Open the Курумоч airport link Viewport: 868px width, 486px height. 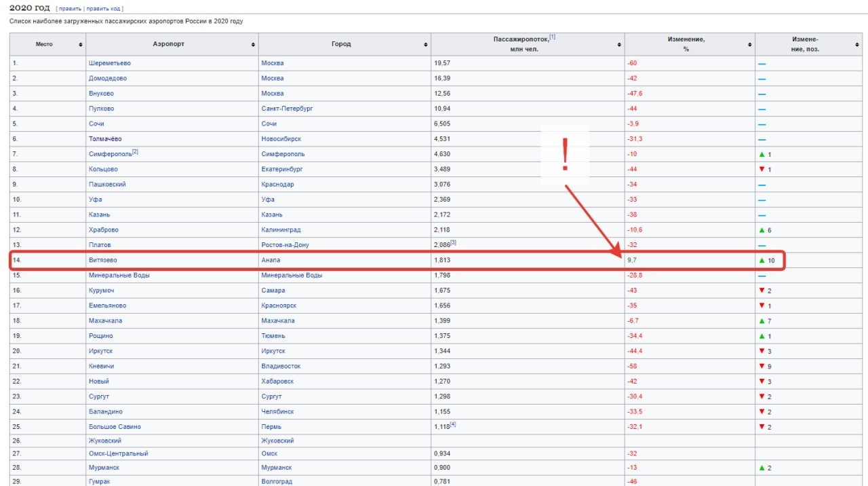(101, 291)
